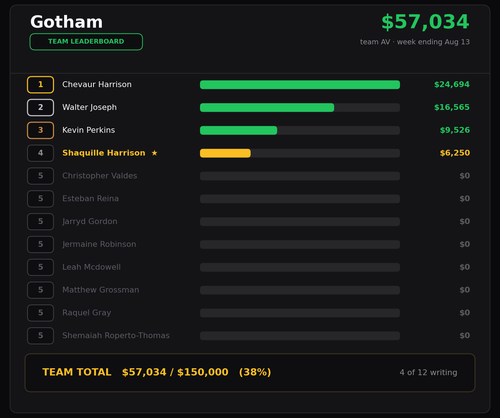Click rank badge beside Jermaine Robinson
This screenshot has width=500, height=418.
point(40,244)
